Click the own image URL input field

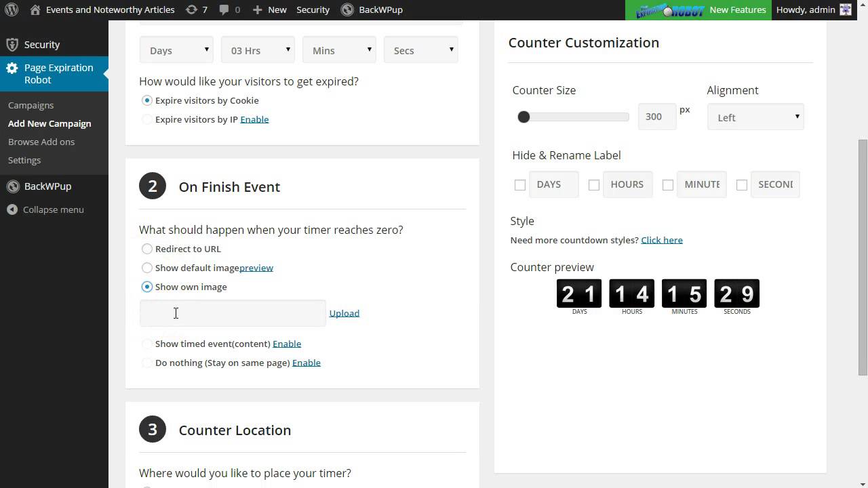click(233, 313)
